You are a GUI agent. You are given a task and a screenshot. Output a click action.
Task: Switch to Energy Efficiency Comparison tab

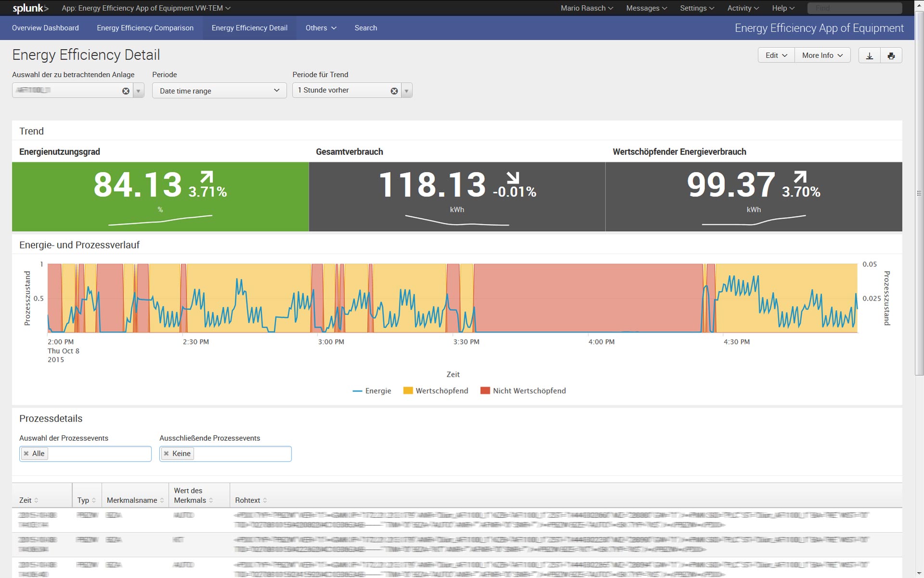pyautogui.click(x=145, y=28)
